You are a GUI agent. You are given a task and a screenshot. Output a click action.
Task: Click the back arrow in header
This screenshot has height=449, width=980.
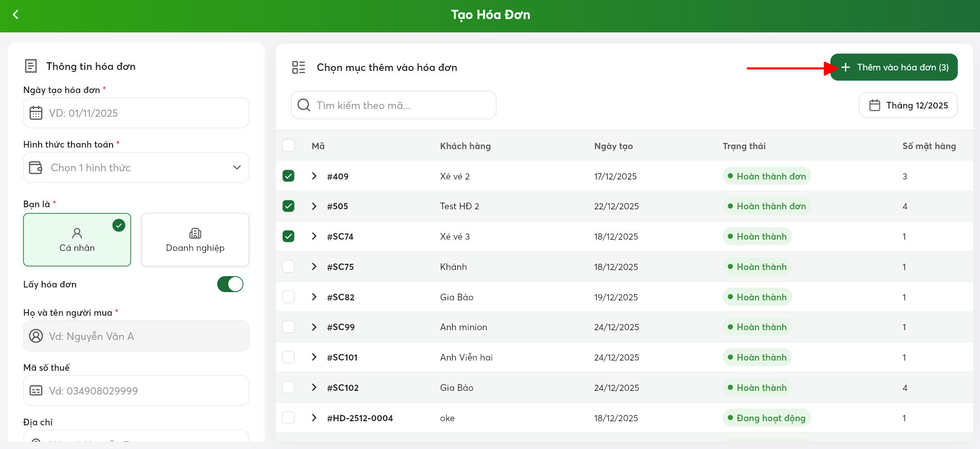click(15, 14)
